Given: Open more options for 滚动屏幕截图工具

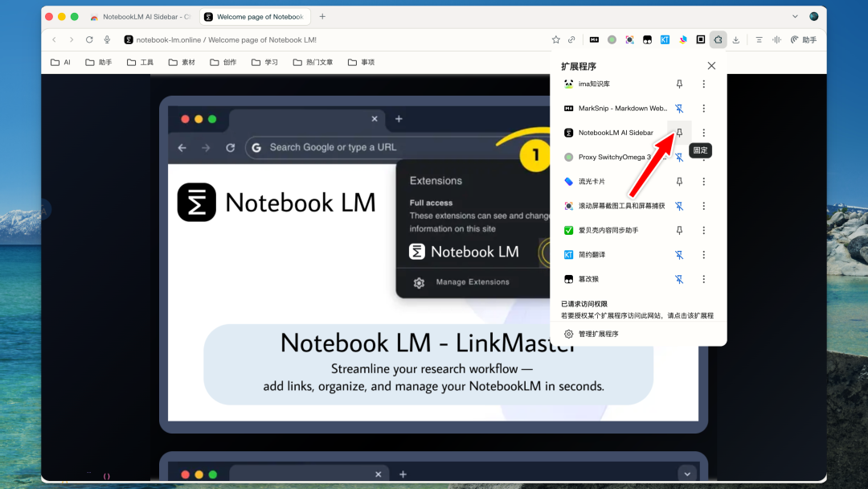Looking at the screenshot, I should (703, 206).
